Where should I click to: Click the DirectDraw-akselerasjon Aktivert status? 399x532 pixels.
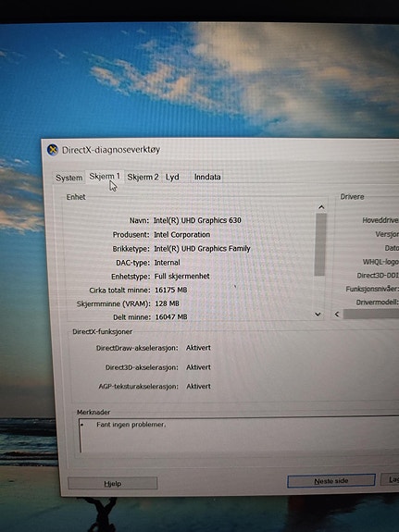point(198,348)
